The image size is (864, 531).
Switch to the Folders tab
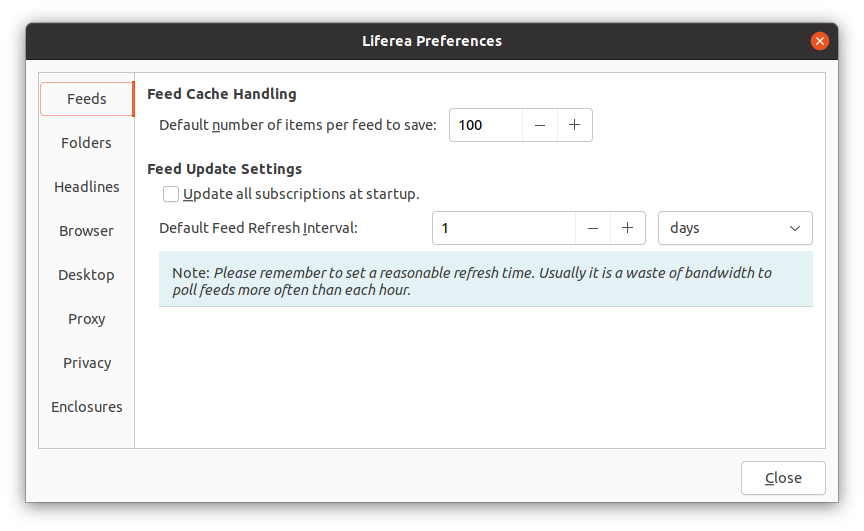[x=86, y=143]
